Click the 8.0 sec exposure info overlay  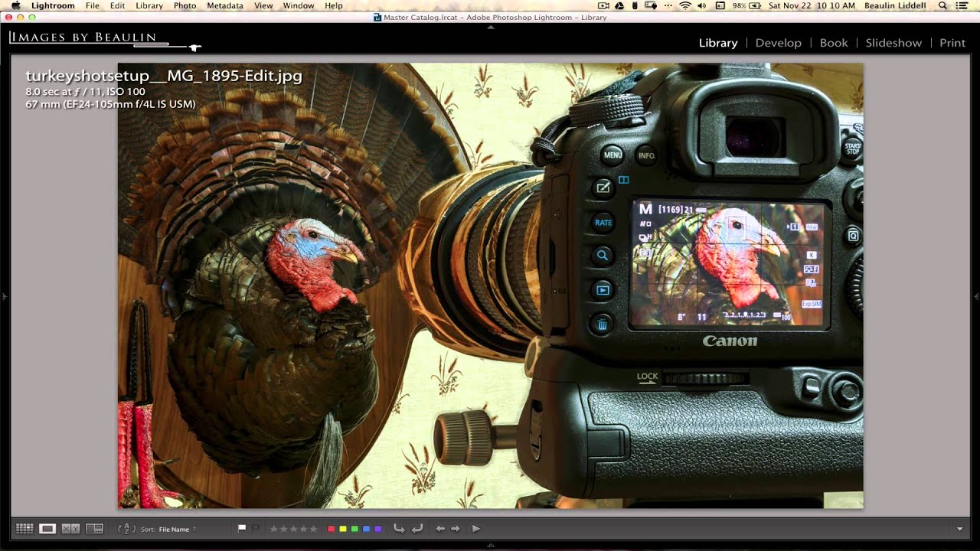pos(85,92)
